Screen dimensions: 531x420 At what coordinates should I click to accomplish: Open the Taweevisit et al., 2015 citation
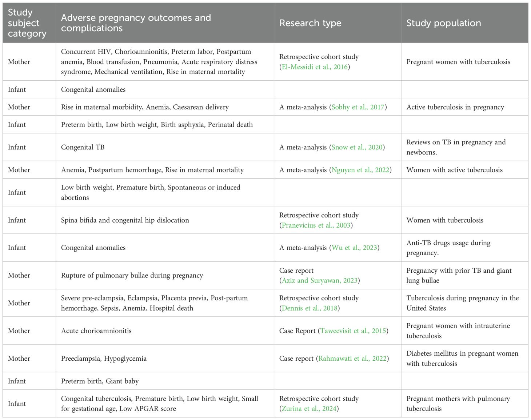pyautogui.click(x=353, y=331)
